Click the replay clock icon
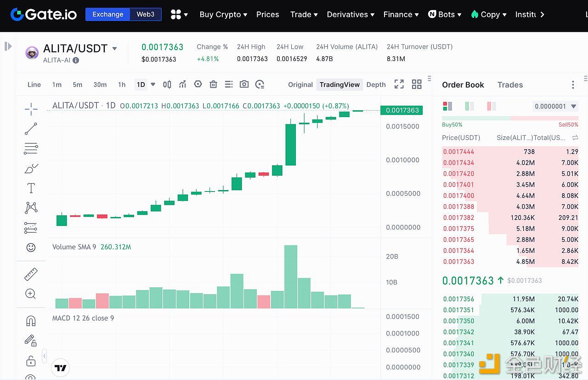This screenshot has height=380, width=588. click(x=260, y=84)
